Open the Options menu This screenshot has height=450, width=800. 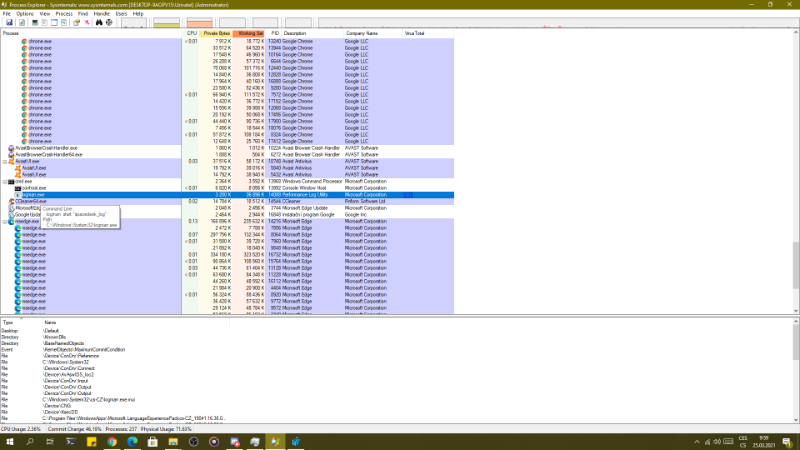pyautogui.click(x=24, y=14)
